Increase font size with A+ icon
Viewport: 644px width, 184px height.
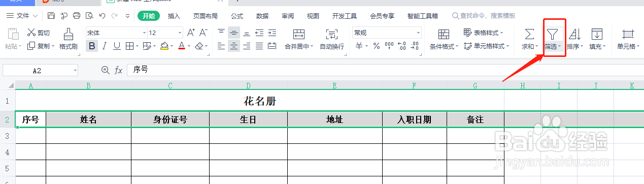pyautogui.click(x=191, y=33)
